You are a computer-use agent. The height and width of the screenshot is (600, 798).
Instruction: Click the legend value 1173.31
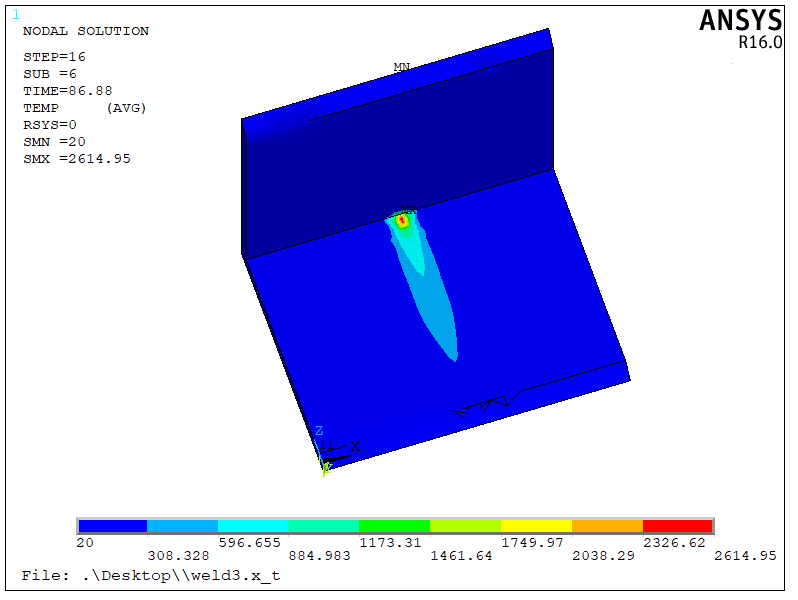(390, 542)
